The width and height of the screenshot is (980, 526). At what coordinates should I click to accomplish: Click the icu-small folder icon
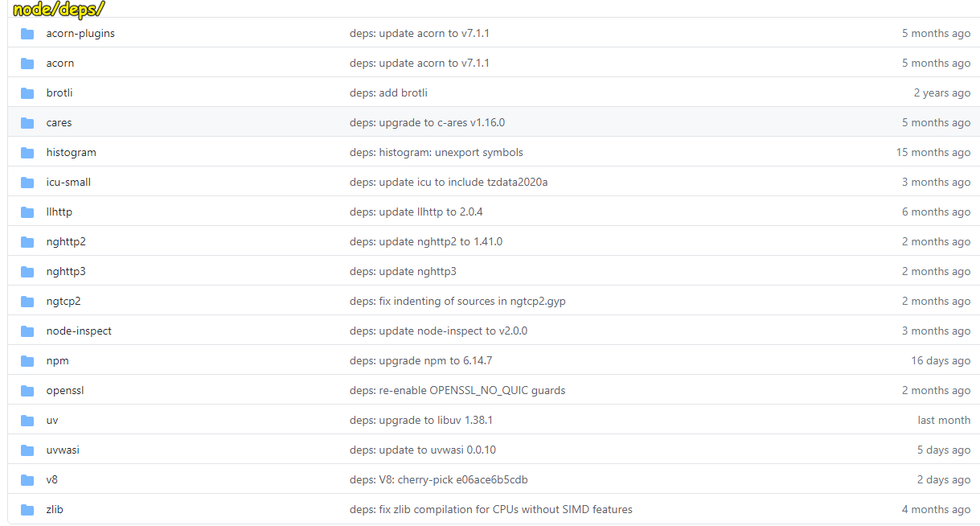click(x=27, y=183)
